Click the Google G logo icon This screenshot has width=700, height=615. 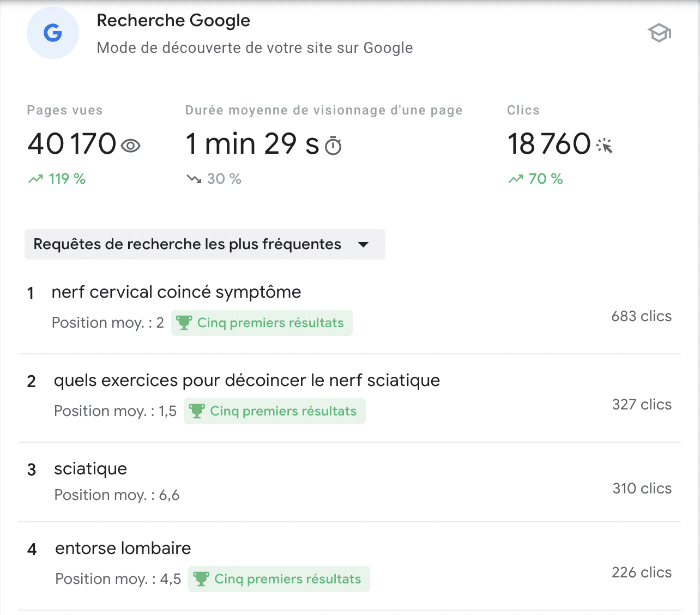pyautogui.click(x=53, y=33)
